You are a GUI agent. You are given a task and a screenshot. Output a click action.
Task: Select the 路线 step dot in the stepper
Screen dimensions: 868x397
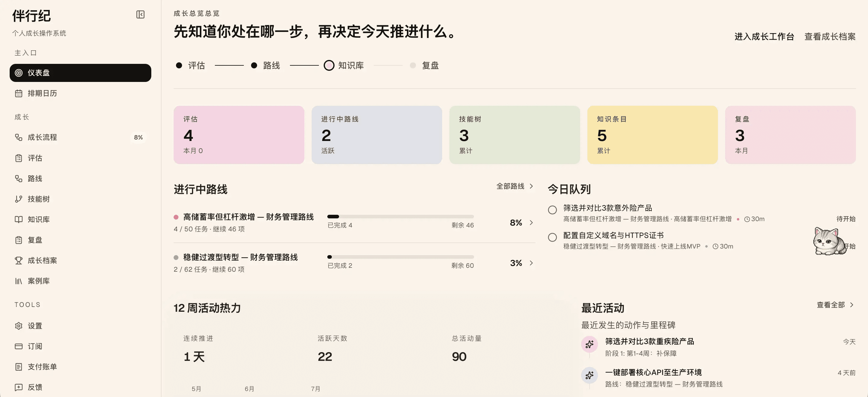point(254,65)
